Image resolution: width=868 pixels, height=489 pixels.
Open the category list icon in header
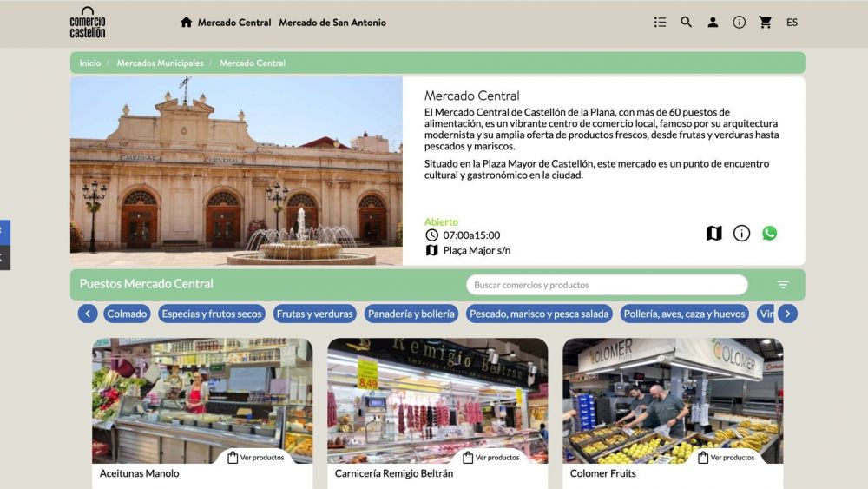661,23
